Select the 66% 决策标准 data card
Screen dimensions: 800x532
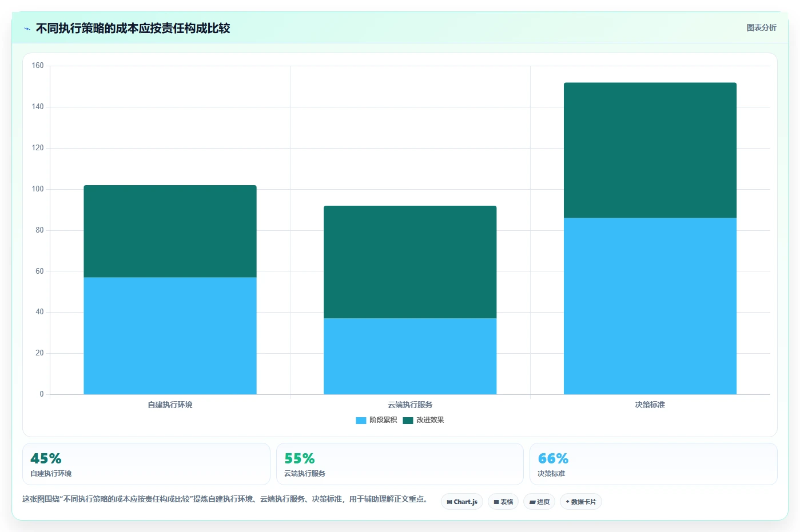[x=654, y=464]
